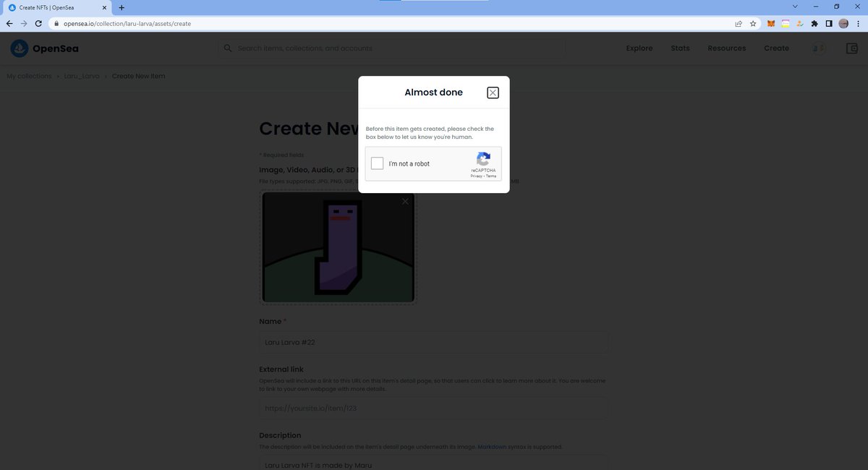Click the site padlock icon in address bar
This screenshot has height=470, width=868.
point(55,23)
